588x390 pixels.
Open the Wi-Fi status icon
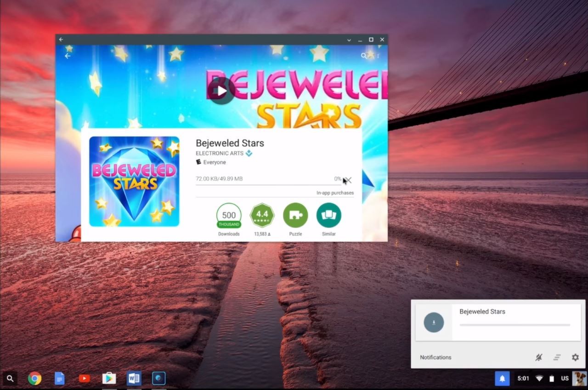(539, 379)
